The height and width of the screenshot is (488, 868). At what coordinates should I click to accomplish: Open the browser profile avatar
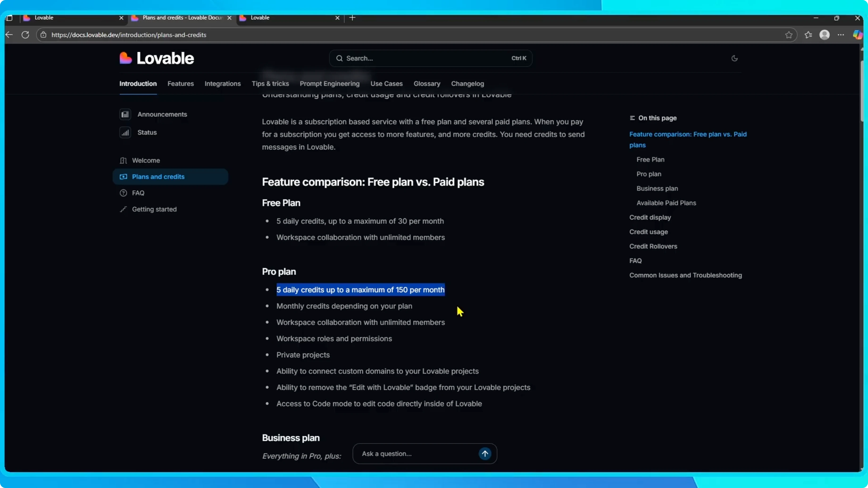(824, 35)
